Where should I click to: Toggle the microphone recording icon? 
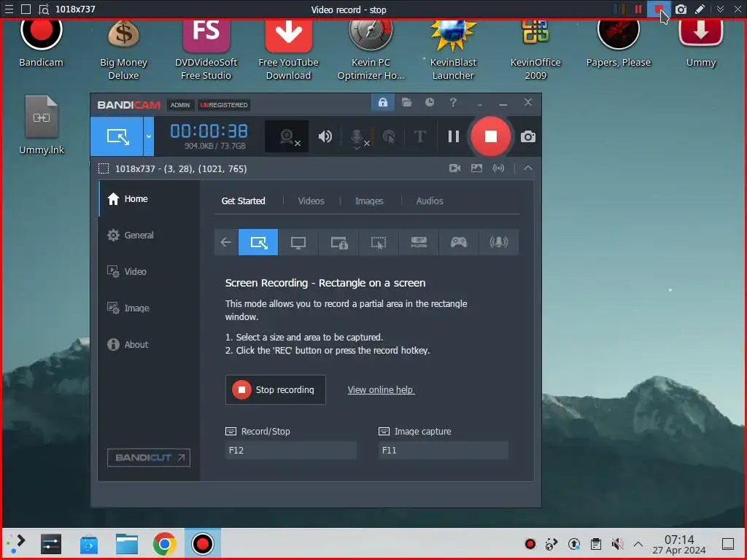click(x=356, y=137)
